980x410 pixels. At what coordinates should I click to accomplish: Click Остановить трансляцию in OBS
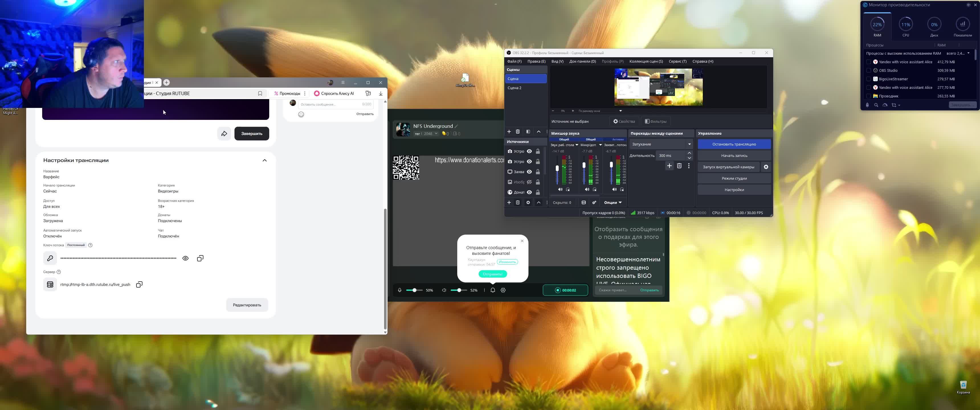(x=734, y=144)
